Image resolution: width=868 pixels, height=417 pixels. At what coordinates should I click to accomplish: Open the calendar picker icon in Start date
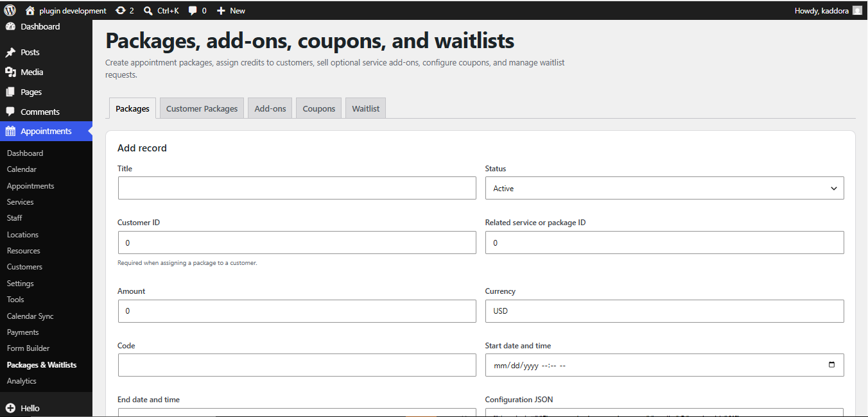click(x=831, y=365)
